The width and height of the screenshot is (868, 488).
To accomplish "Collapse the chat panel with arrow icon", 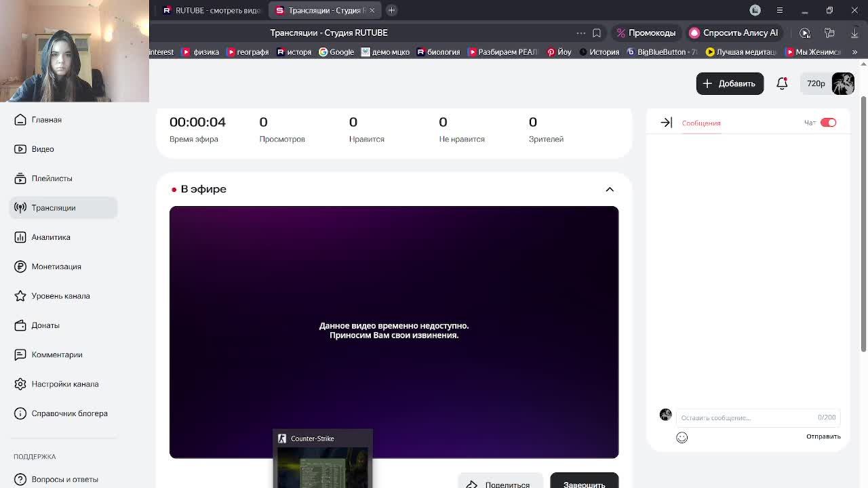I will coord(666,123).
